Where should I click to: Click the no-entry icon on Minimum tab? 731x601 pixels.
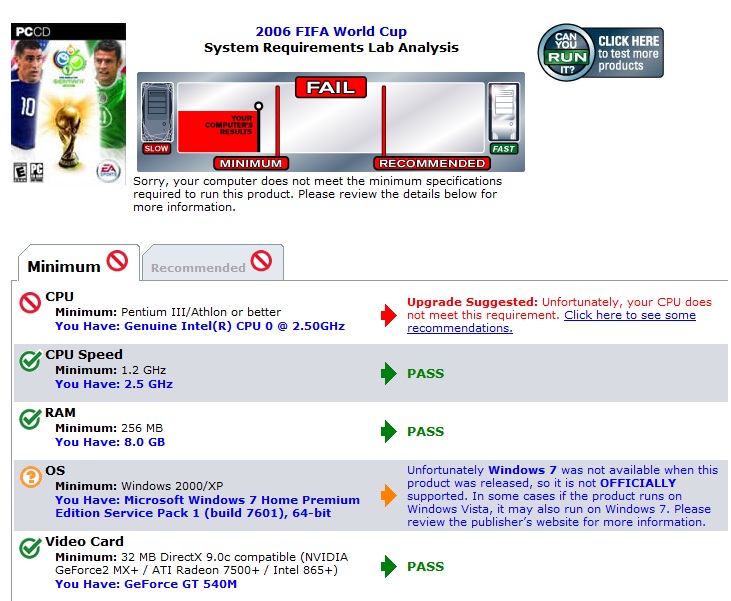coord(117,261)
